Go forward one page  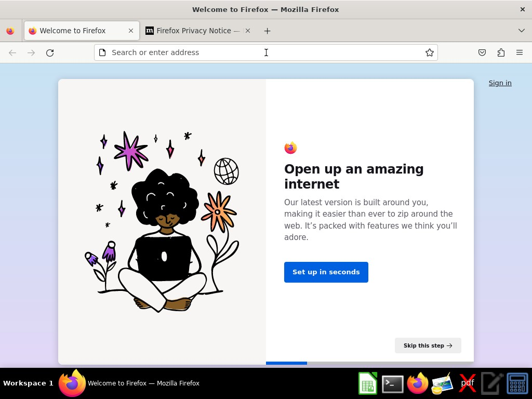click(x=31, y=52)
